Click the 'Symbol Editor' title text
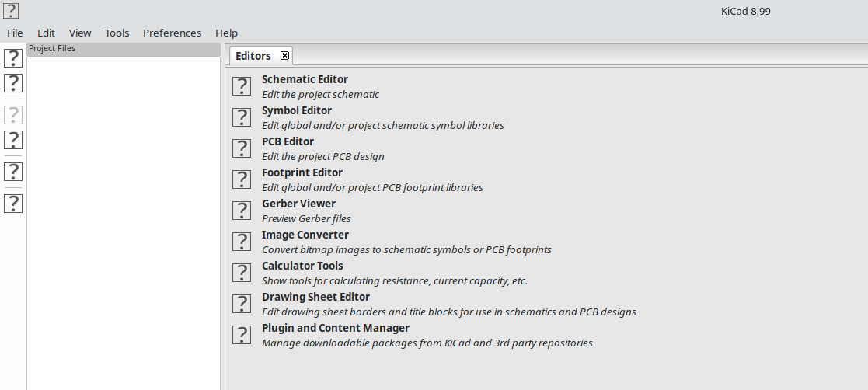Viewport: 868px width, 390px height. tap(297, 110)
